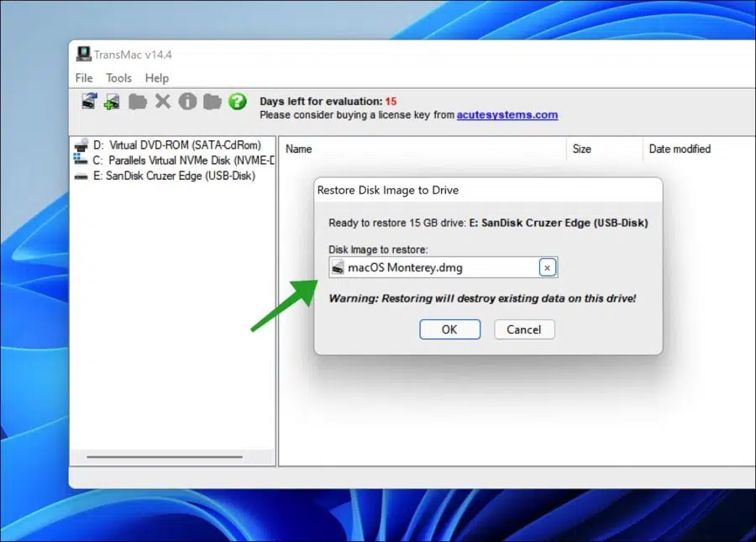Click the Windows-logo drive icon for C:
The image size is (756, 542).
tap(80, 159)
